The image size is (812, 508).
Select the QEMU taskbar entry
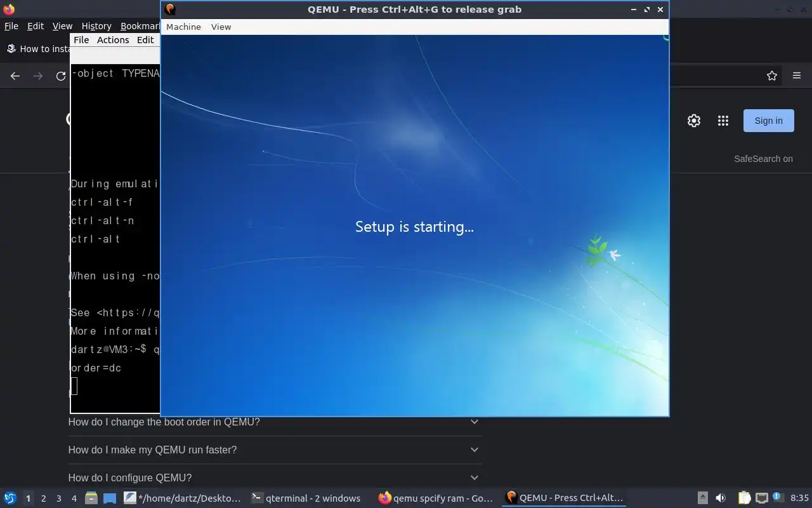(564, 498)
